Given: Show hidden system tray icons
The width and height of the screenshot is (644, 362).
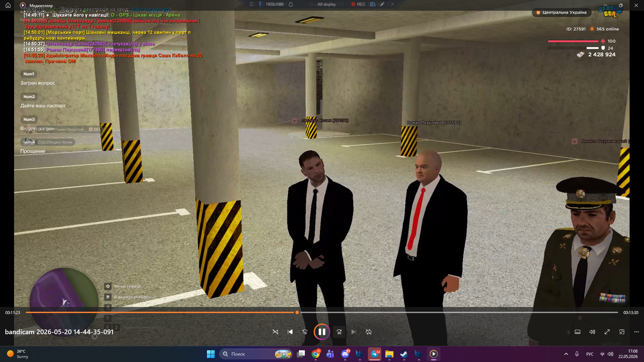Looking at the screenshot, I should pyautogui.click(x=566, y=354).
